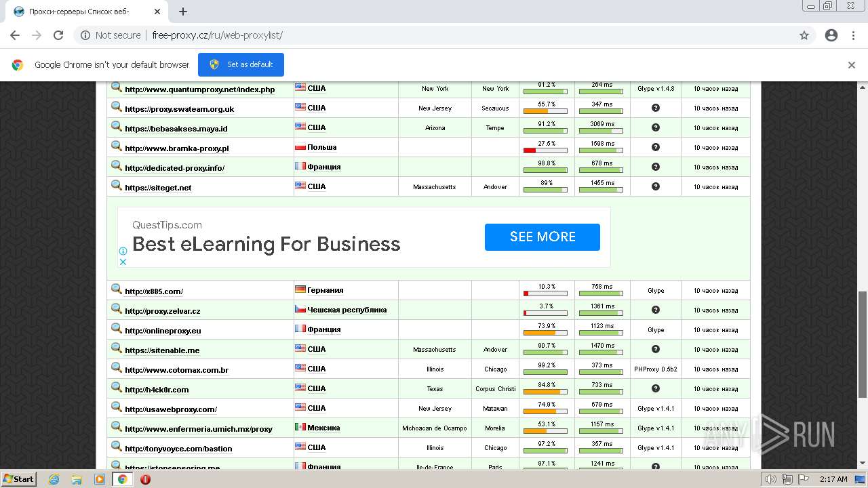Open http://www.enfermeria.umich.mx/proxy link

199,429
